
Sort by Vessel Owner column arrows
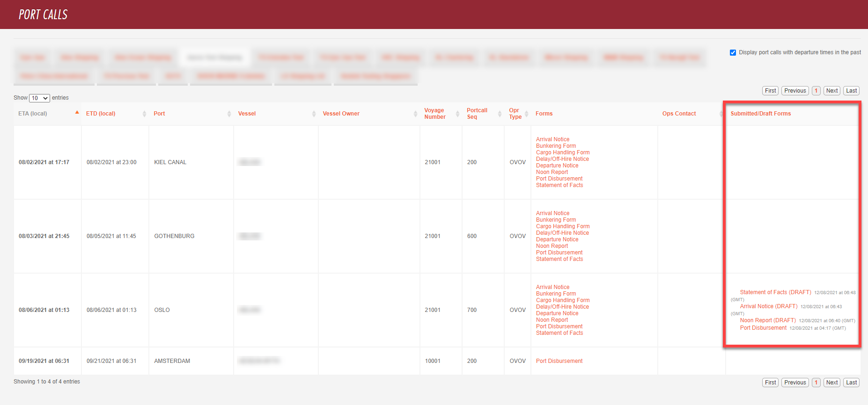[x=415, y=114]
